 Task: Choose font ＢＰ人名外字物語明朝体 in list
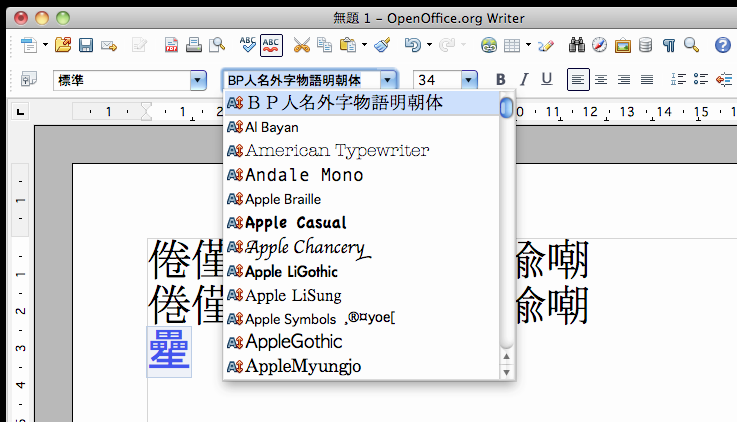tap(361, 103)
